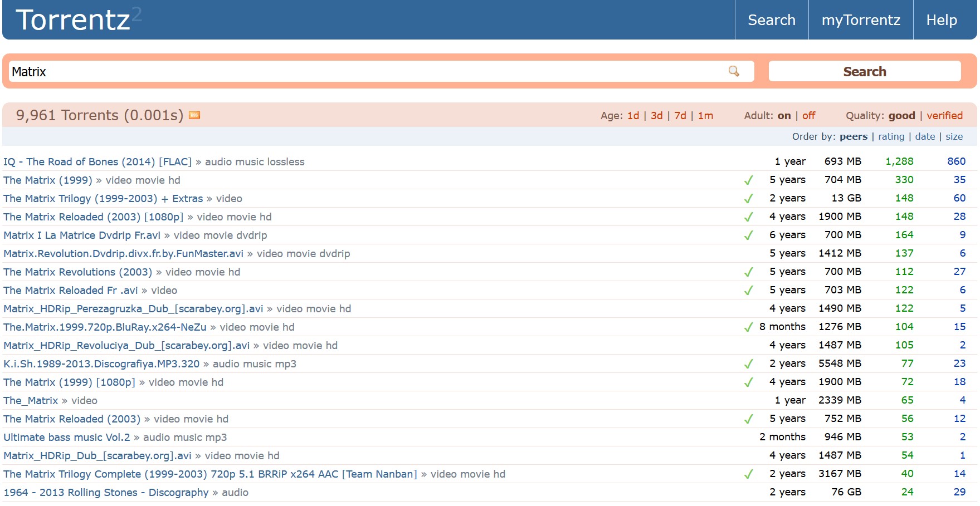Order results by size
Viewport: 980px width, 506px height.
(x=954, y=136)
